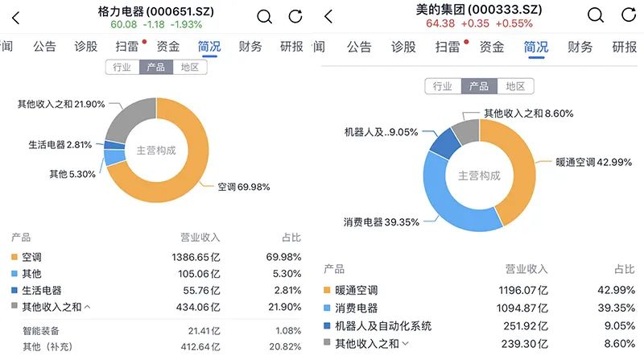644x356 pixels.
Task: Click the 机器人及自动化系统 row label
Action: click(x=383, y=326)
